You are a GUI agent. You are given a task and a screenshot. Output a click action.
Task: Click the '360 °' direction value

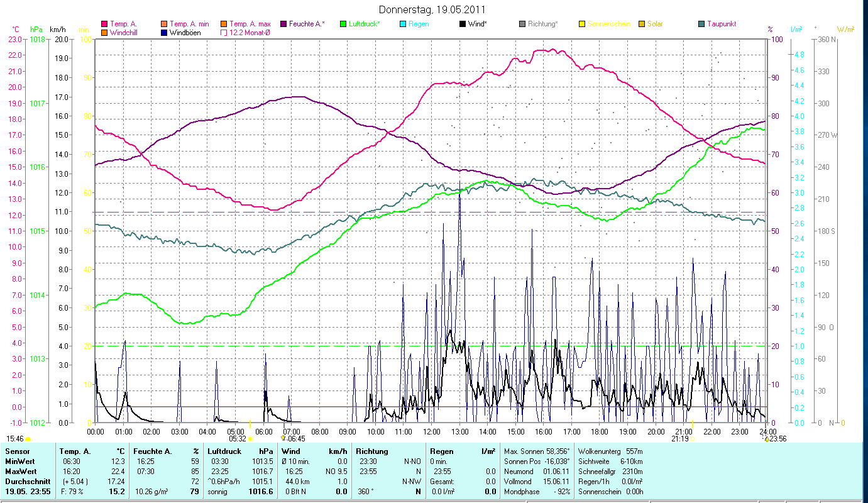pyautogui.click(x=365, y=491)
